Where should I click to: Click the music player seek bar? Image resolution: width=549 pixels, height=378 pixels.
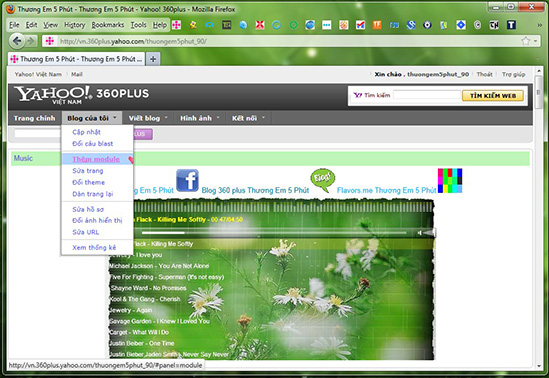click(274, 232)
